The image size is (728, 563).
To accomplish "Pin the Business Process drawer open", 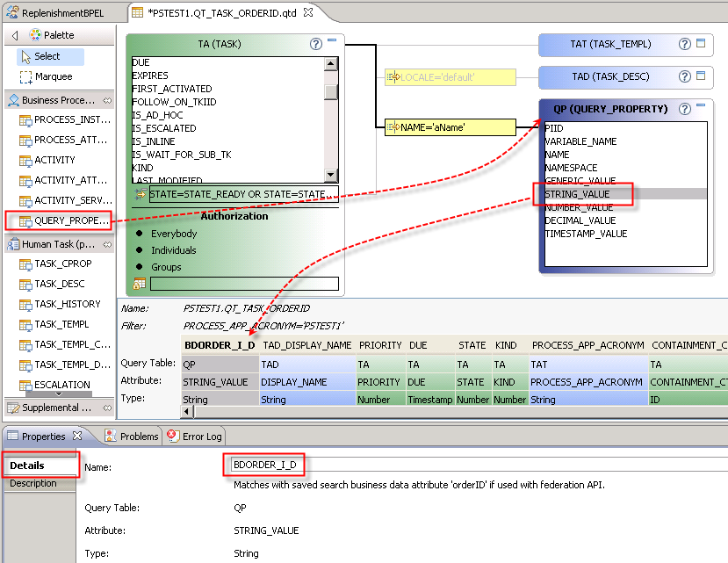I will [107, 100].
